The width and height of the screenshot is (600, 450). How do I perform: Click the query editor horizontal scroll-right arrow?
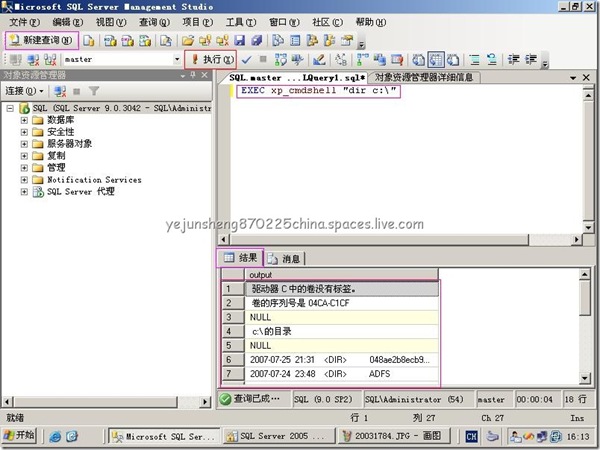coord(577,240)
